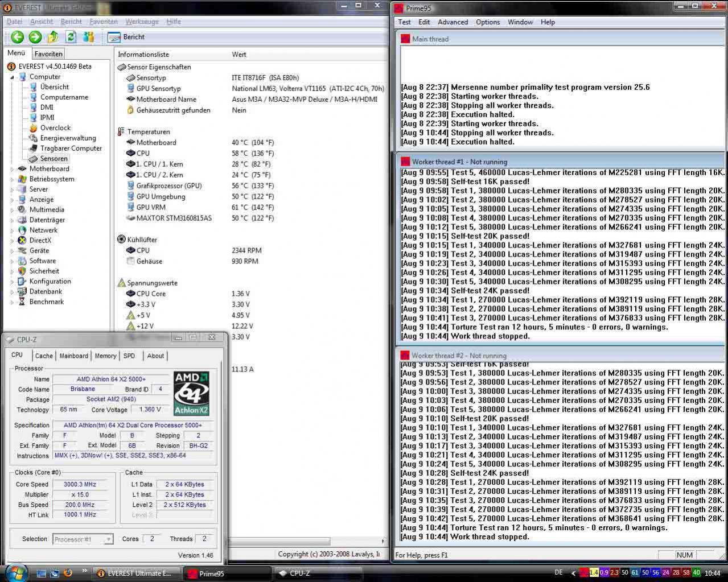Collapse the Computer tree node
This screenshot has height=582, width=728.
[13, 77]
